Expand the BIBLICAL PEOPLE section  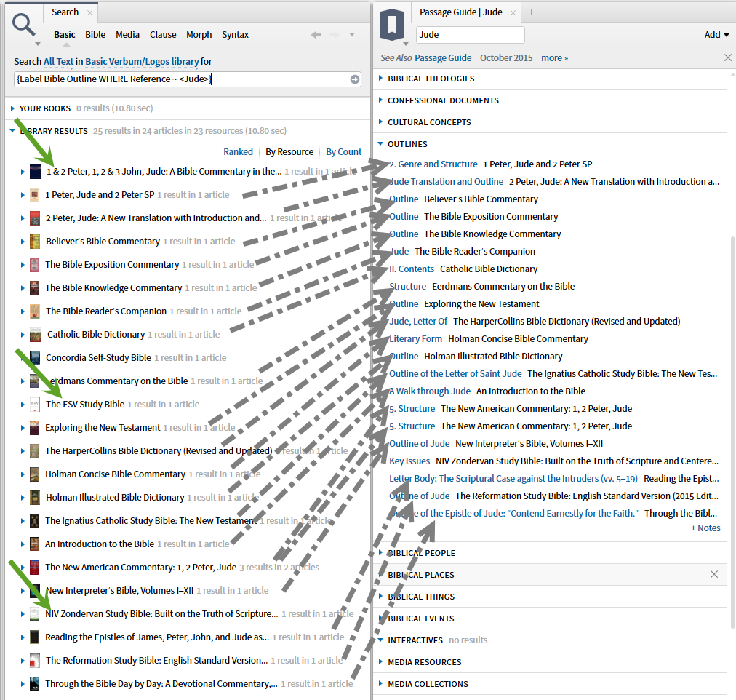(380, 552)
